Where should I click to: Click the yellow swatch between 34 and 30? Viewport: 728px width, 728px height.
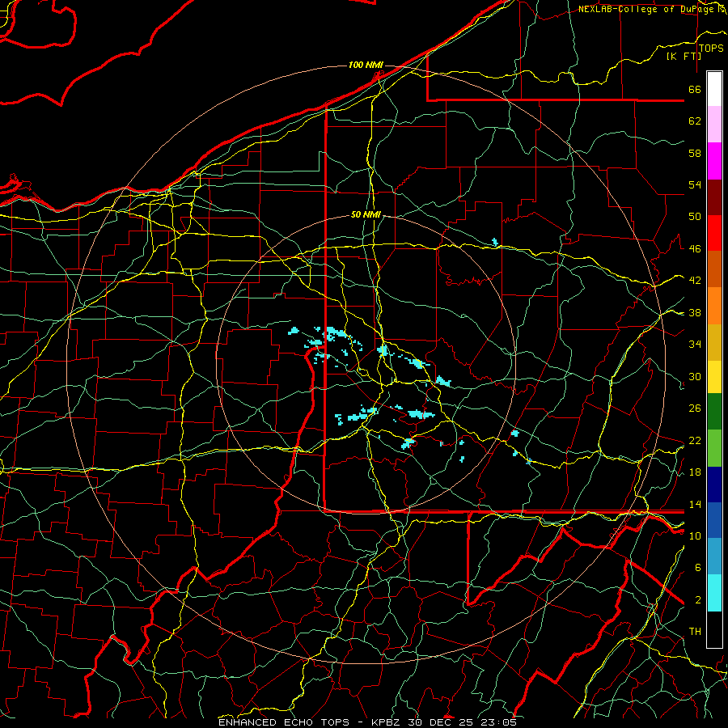pos(714,377)
